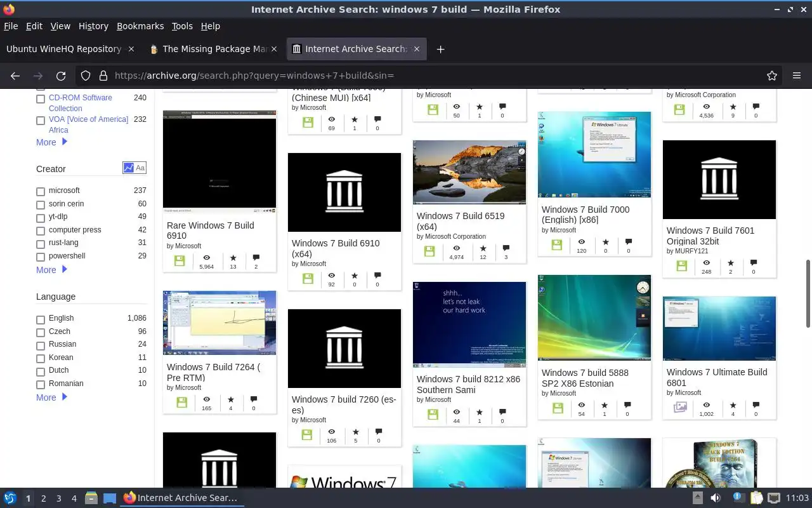Viewport: 812px width, 508px height.
Task: Click reviews bubble on Rare Windows 7 Build 6910 card
Action: [256, 258]
